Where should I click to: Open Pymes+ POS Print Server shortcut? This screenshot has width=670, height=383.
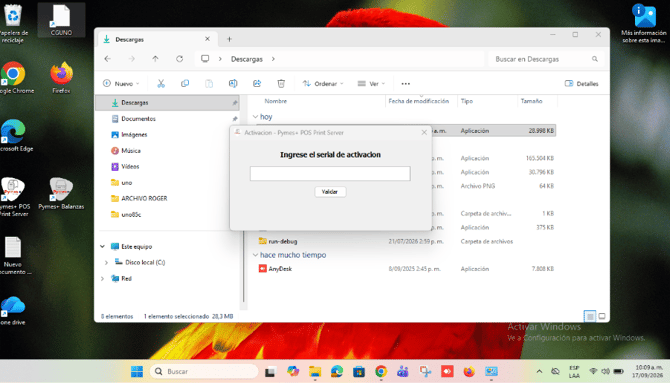(14, 197)
